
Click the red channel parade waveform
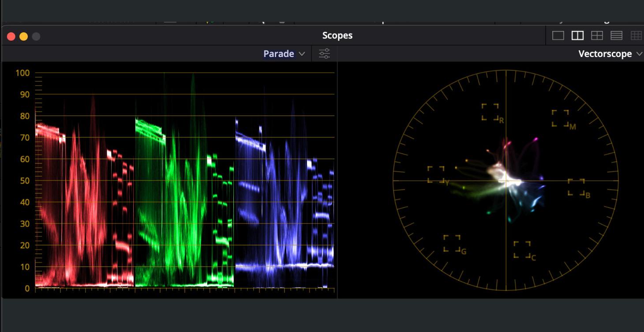[x=84, y=190]
